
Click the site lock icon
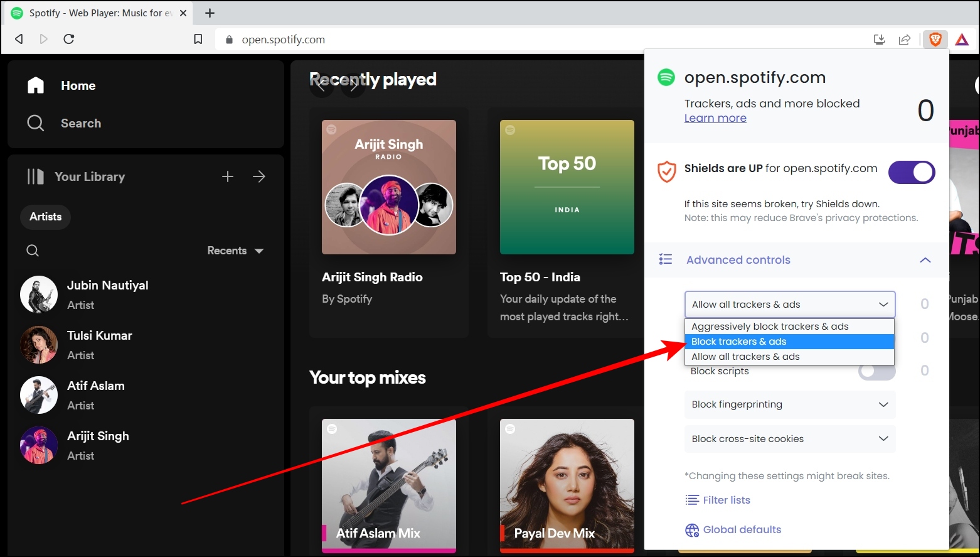(x=229, y=40)
